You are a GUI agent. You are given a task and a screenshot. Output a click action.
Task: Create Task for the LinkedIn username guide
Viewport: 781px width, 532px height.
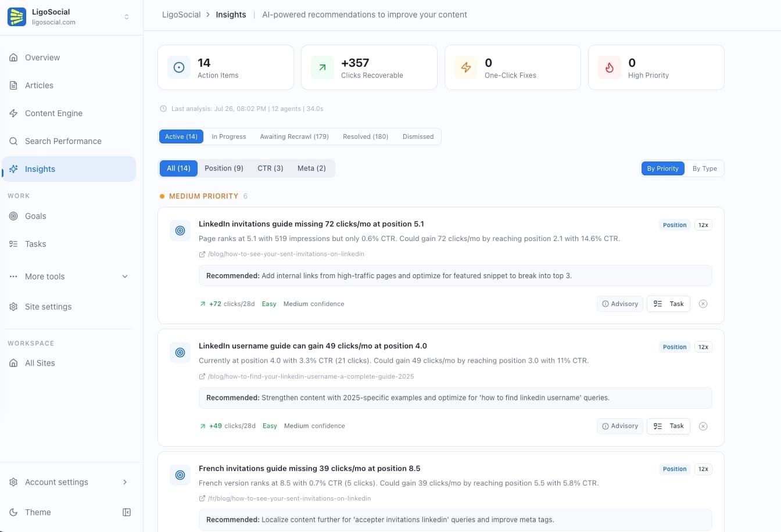(x=668, y=426)
